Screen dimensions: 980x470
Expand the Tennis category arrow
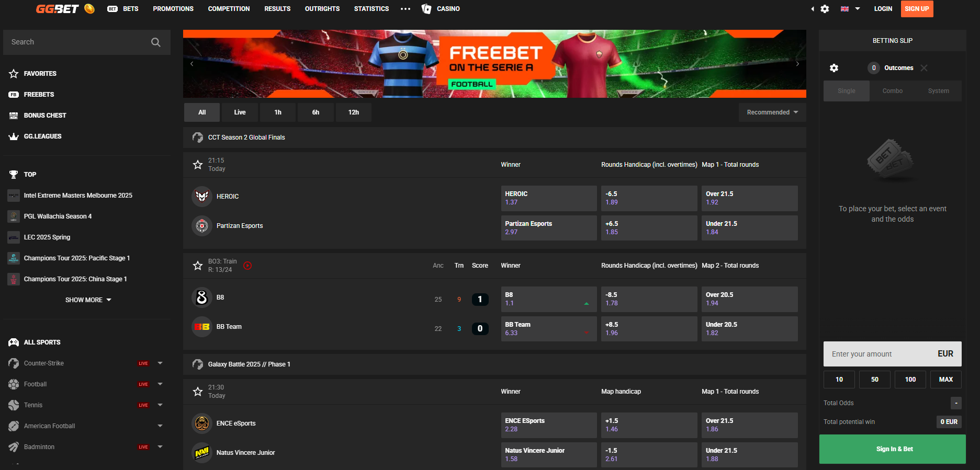(x=160, y=405)
